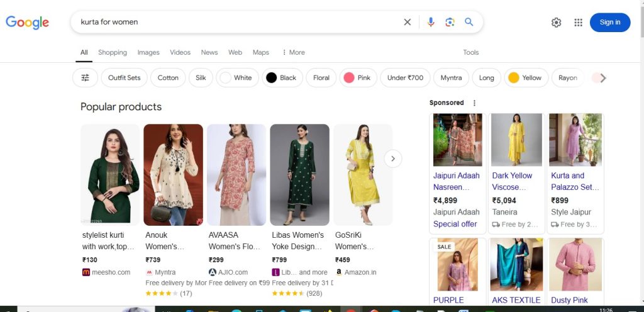Screen dimensions: 644x312
Task: Show next popular products arrow
Action: point(392,159)
